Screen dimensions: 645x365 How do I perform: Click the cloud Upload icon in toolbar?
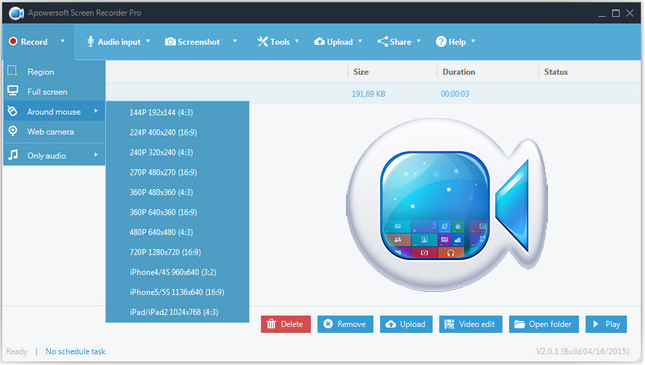(319, 42)
